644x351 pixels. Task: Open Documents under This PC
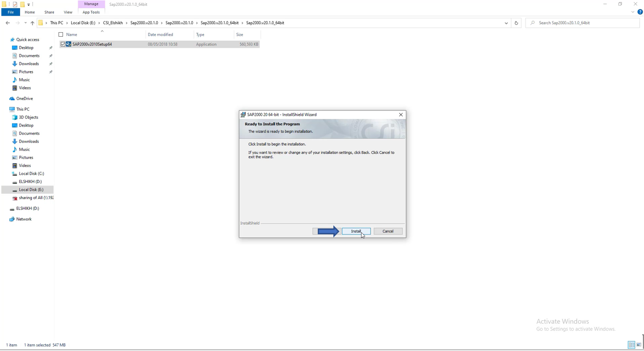pos(29,134)
